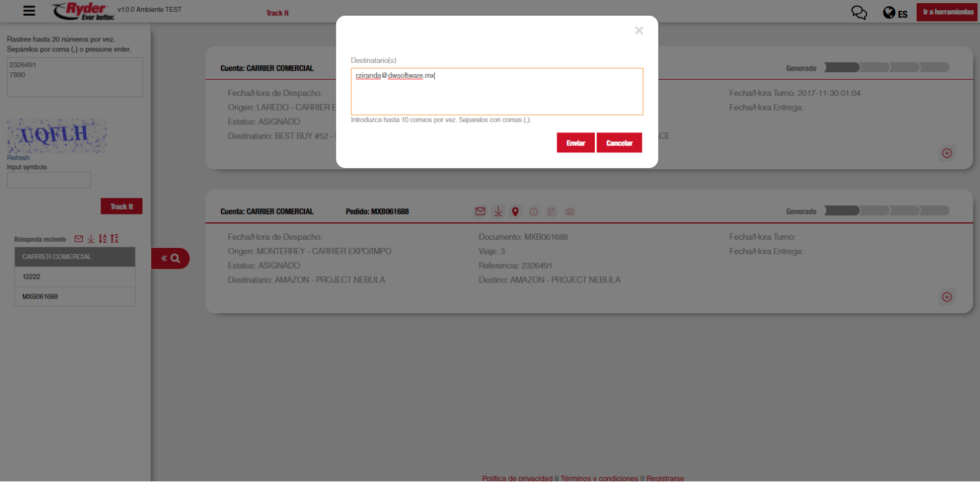The width and height of the screenshot is (980, 482).
Task: Click the calendar check icon for MXB061688
Action: click(551, 212)
